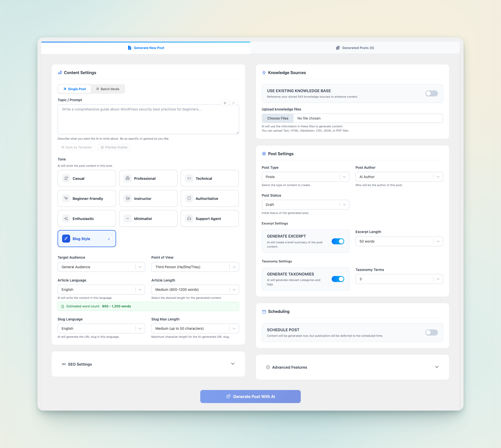Click the sparkles icon on Enthusiastic tone
This screenshot has height=448, width=501.
click(66, 218)
